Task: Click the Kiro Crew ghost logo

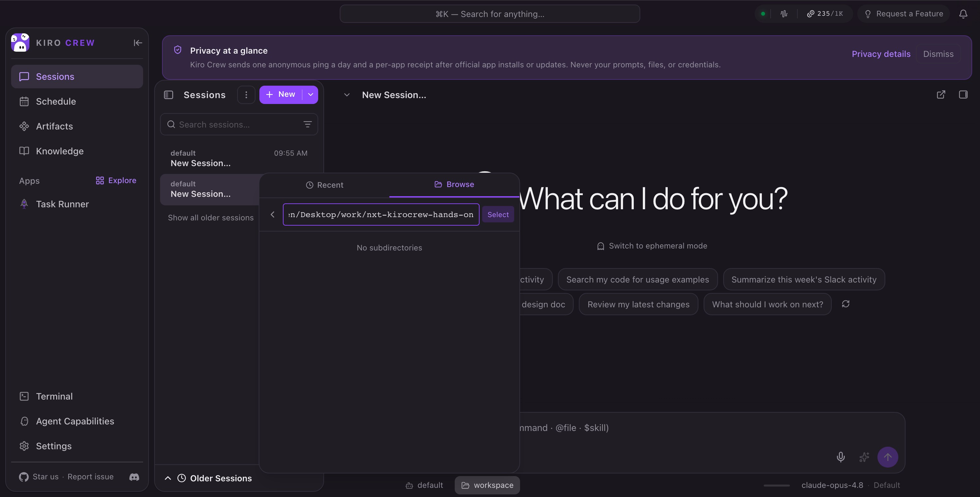Action: (20, 43)
